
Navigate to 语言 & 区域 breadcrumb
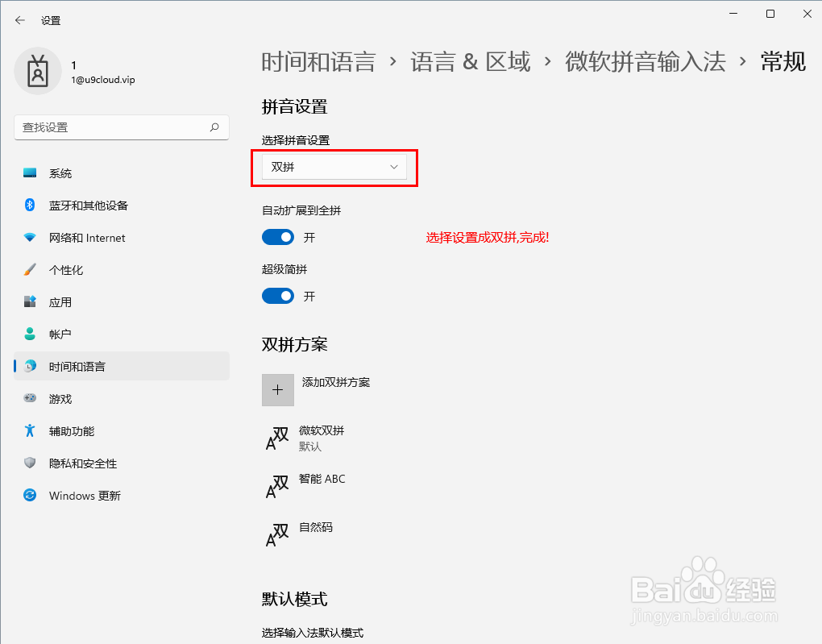471,62
